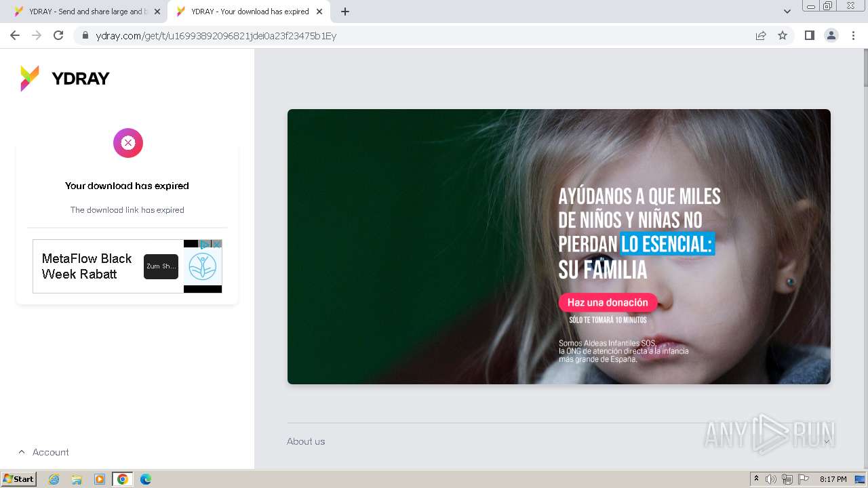Open media player taskbar icon
The image size is (868, 488).
click(100, 479)
